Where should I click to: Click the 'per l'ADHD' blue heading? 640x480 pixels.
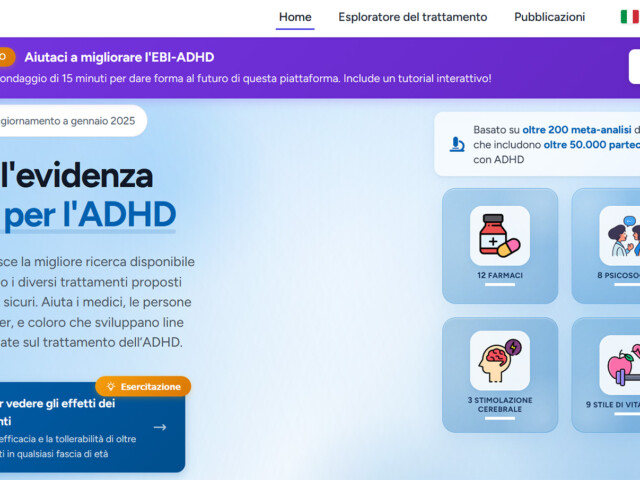tap(90, 215)
